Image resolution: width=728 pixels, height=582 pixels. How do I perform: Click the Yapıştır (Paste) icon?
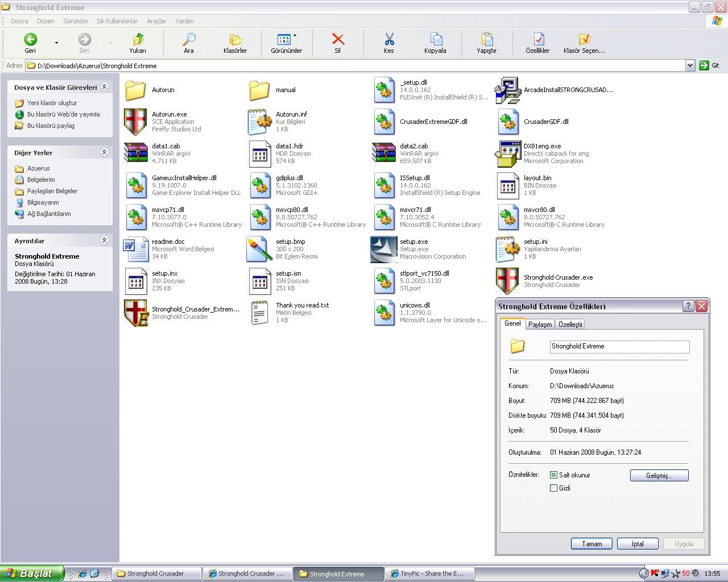coord(487,39)
